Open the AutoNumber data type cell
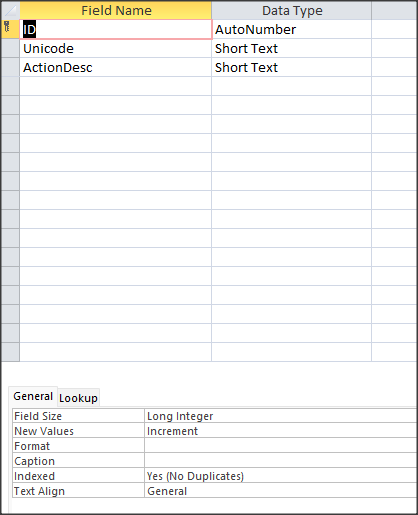This screenshot has height=515, width=418. click(x=291, y=30)
